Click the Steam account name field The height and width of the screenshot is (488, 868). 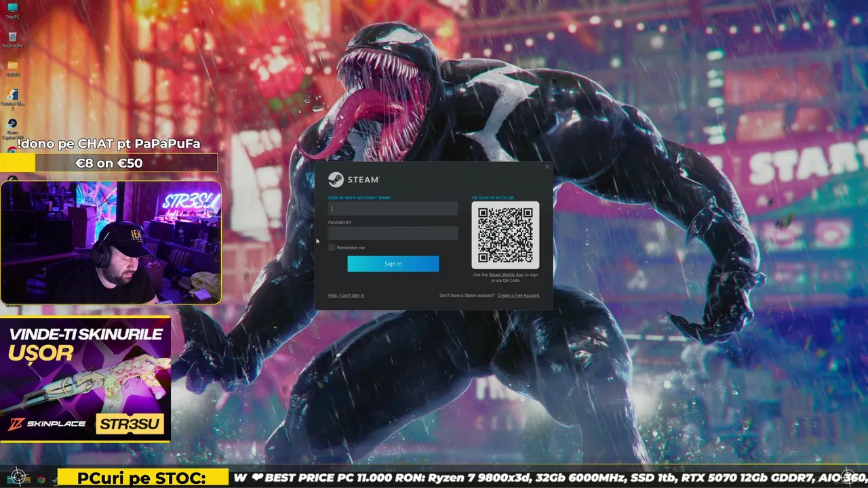(x=393, y=209)
